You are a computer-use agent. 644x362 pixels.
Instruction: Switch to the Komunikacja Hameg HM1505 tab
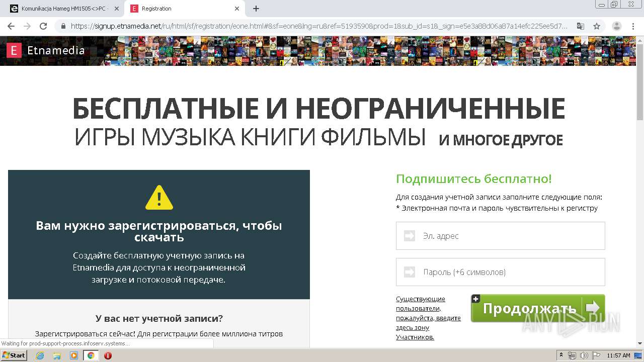[x=64, y=9]
